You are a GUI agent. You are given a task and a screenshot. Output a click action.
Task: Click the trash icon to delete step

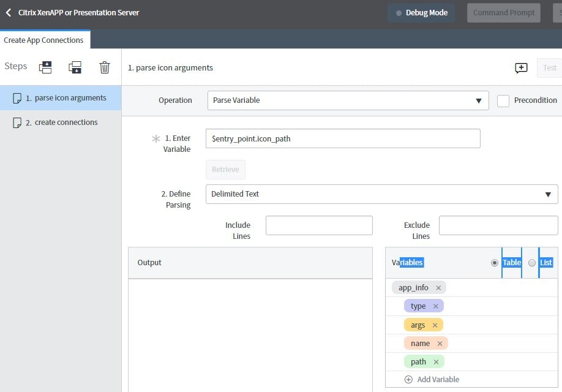[x=105, y=67]
